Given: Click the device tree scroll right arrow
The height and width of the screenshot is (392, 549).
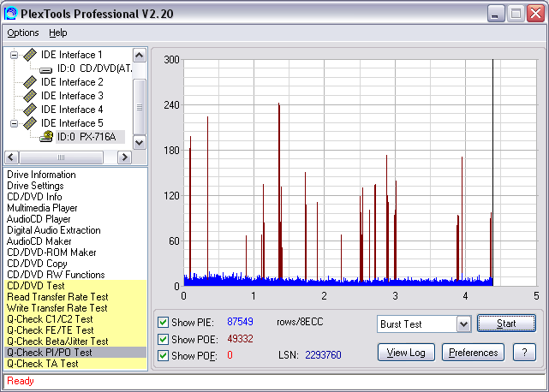Looking at the screenshot, I should coord(125,157).
